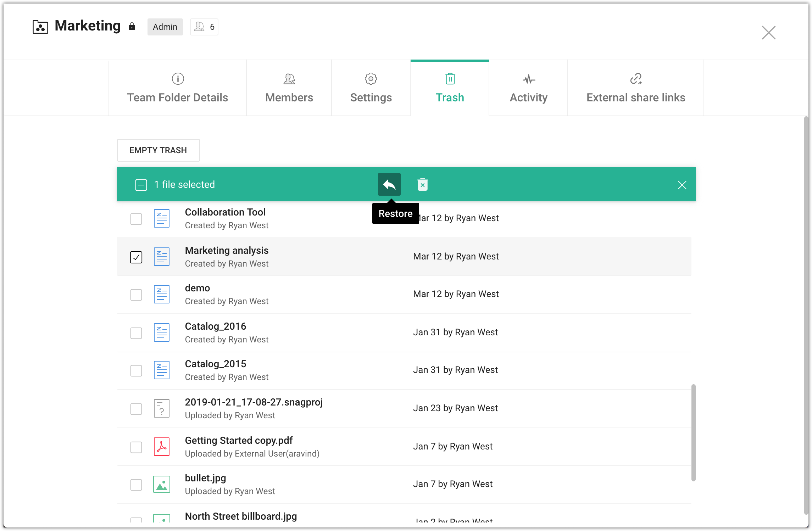Click the image icon for bullet.jpg
Viewport: 812px width, 531px height.
(161, 484)
